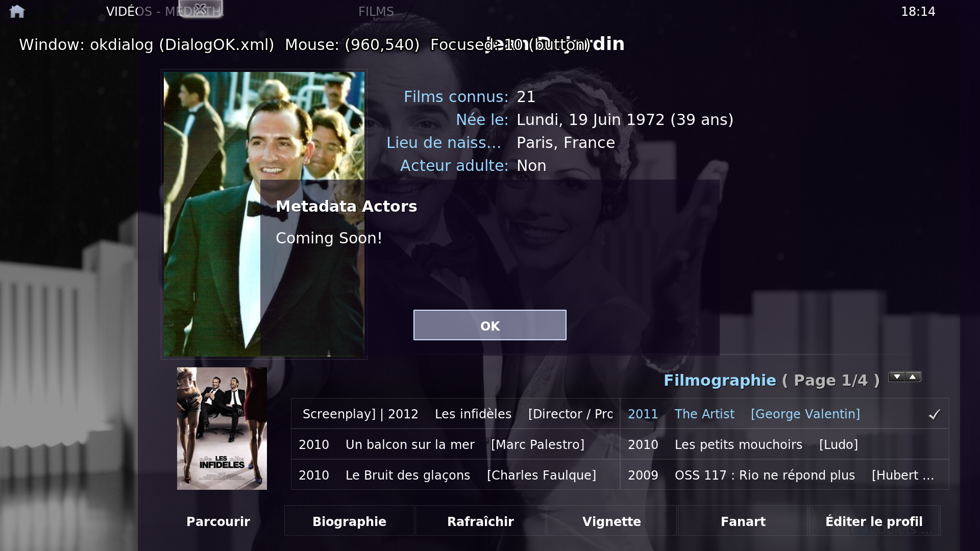980x551 pixels.
Task: Select Un balcon sur la mer entry
Action: pos(455,444)
